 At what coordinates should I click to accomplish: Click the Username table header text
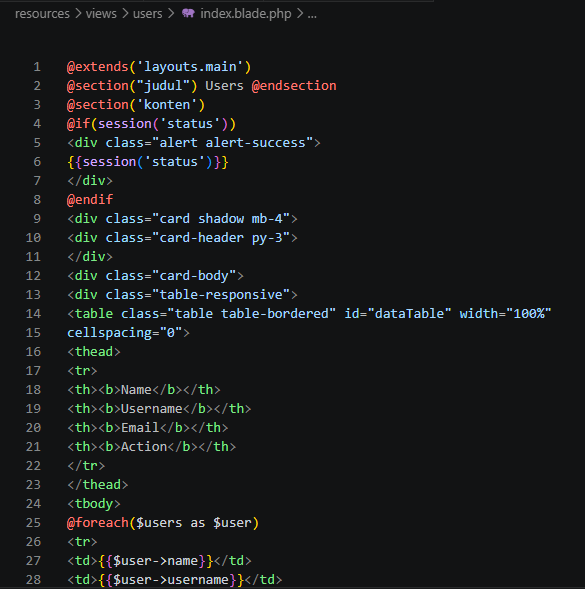[x=151, y=409]
